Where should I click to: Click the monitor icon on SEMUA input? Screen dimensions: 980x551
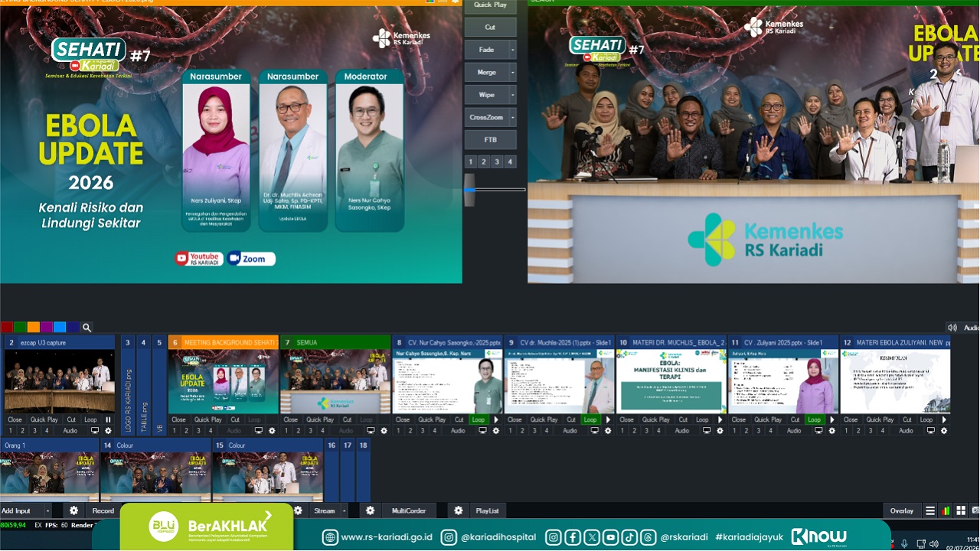click(371, 431)
